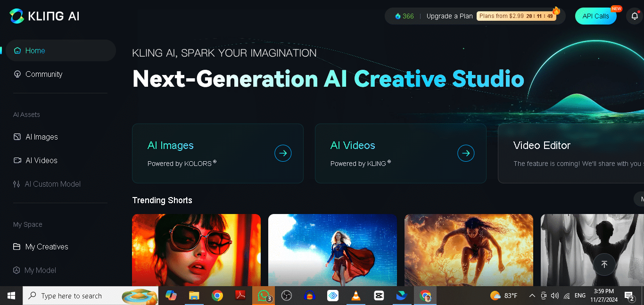Click the arrow on the AI Videos card
Screen dimensions: 644x305
466,153
